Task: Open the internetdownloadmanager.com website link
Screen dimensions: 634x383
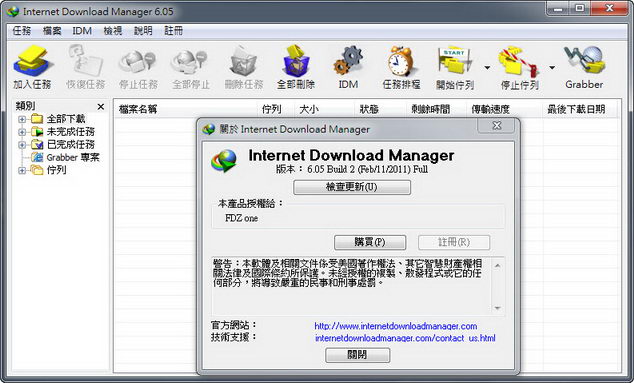Action: (396, 326)
